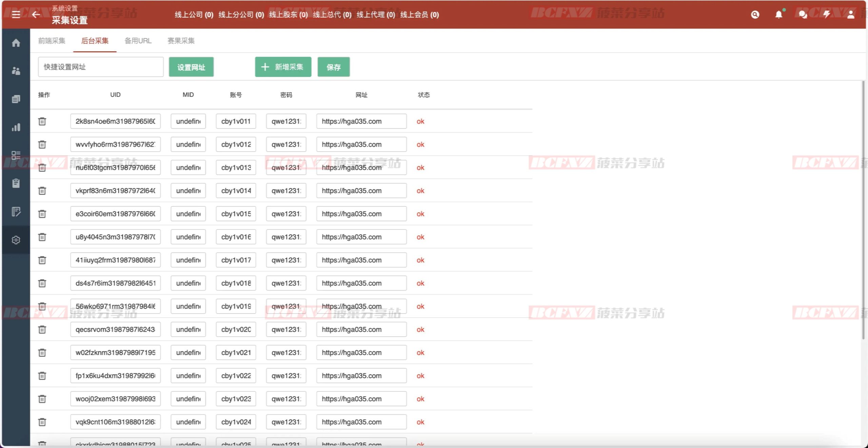Open the bar chart sidebar icon
The height and width of the screenshot is (448, 868).
click(16, 127)
